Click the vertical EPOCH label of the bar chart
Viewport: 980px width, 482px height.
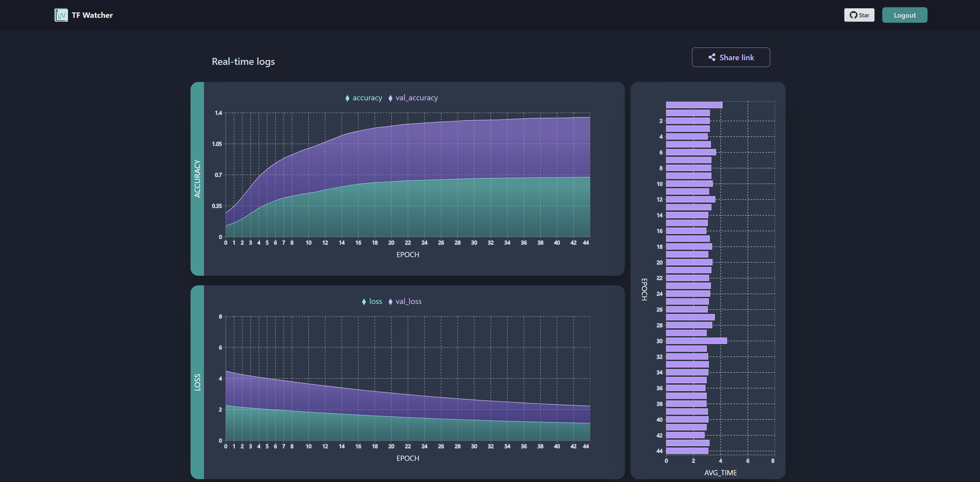click(644, 289)
